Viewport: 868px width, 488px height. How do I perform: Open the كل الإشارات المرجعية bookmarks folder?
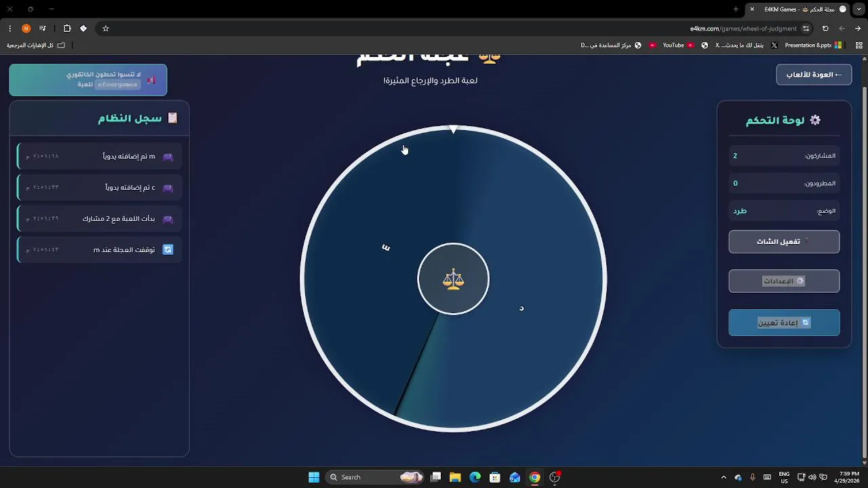36,45
